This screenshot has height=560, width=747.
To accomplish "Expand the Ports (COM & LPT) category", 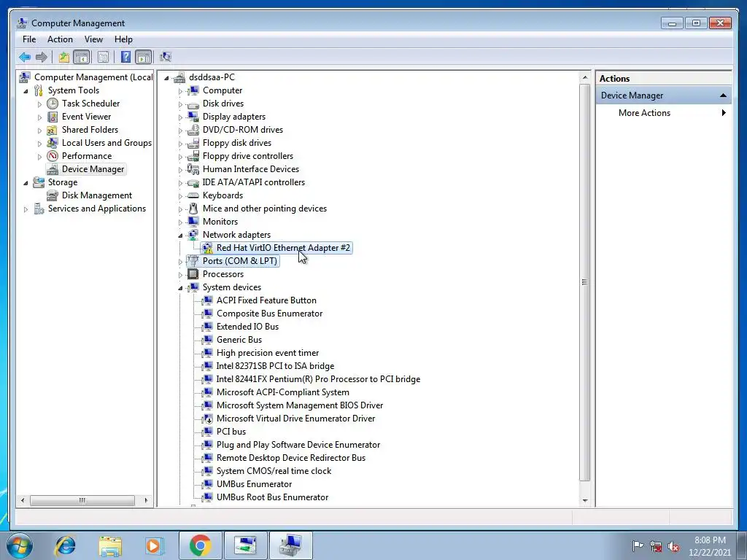I will point(180,262).
